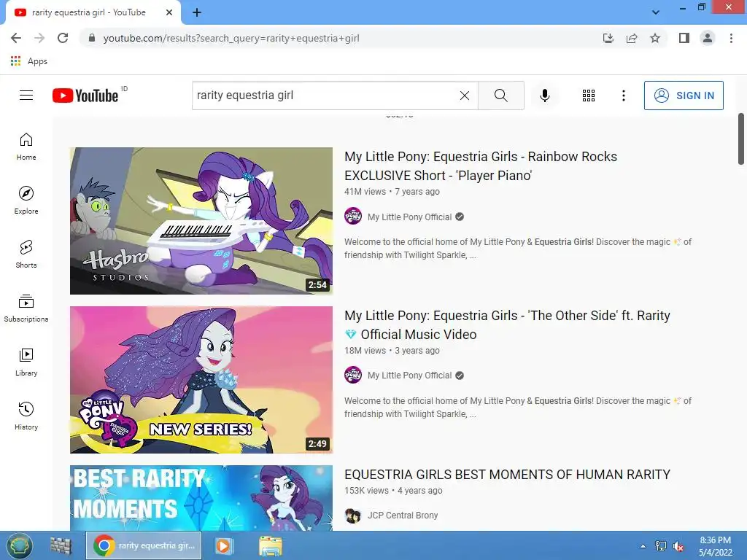Open Explore in the sidebar

pos(26,201)
